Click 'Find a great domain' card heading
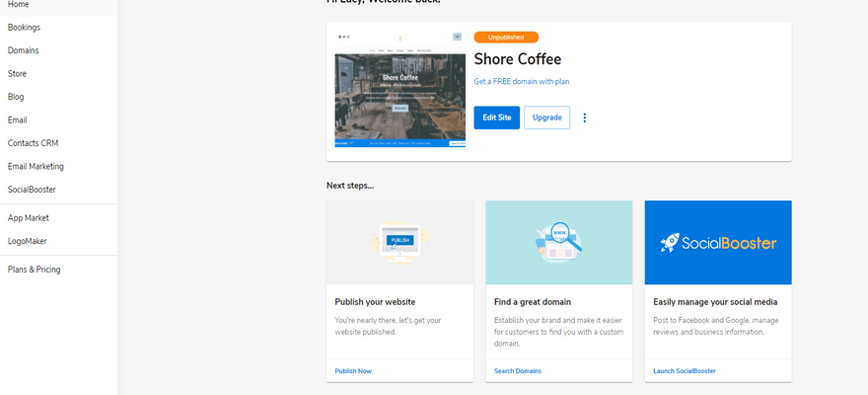Screen dimensions: 868x395 coord(533,302)
